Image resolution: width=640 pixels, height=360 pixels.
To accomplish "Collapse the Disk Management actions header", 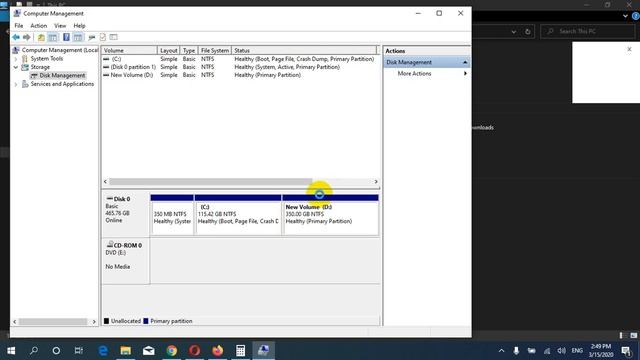I will 427,62.
